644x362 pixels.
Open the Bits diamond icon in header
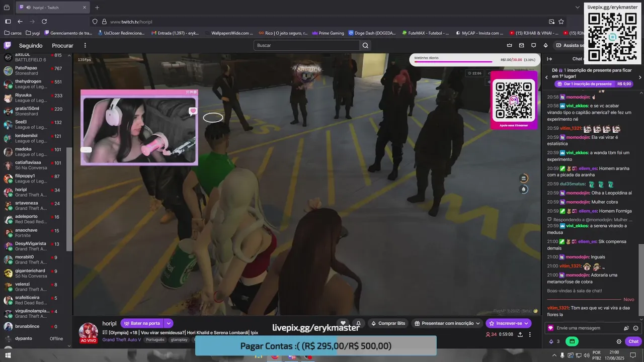pos(546,45)
